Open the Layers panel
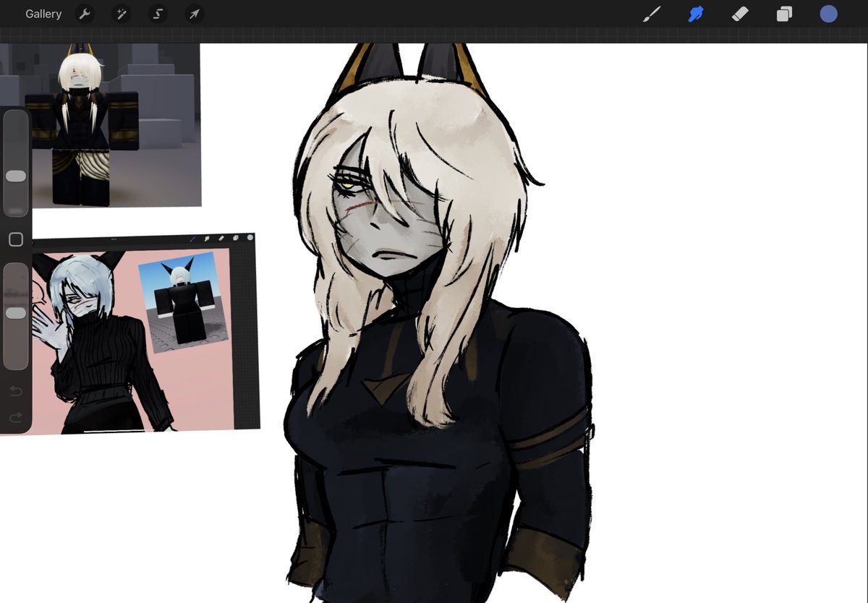Screen dimensions: 868x603 point(784,14)
